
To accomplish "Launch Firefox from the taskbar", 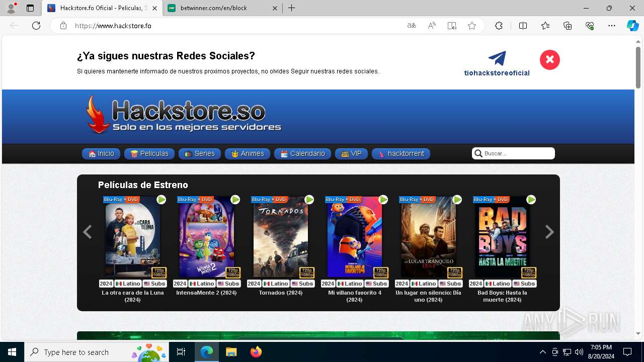I will (x=256, y=352).
